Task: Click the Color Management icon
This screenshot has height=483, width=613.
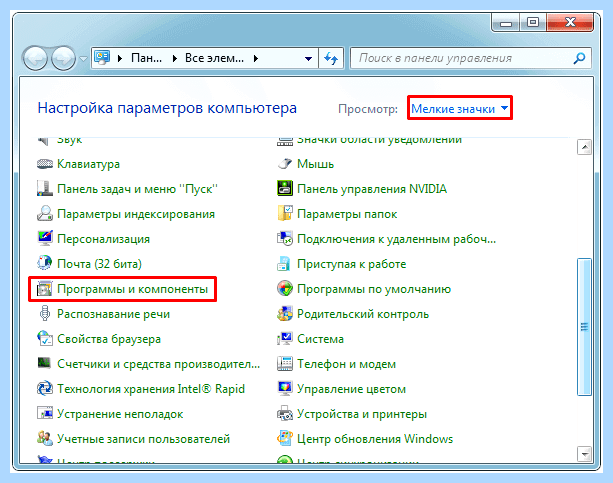Action: 285,388
